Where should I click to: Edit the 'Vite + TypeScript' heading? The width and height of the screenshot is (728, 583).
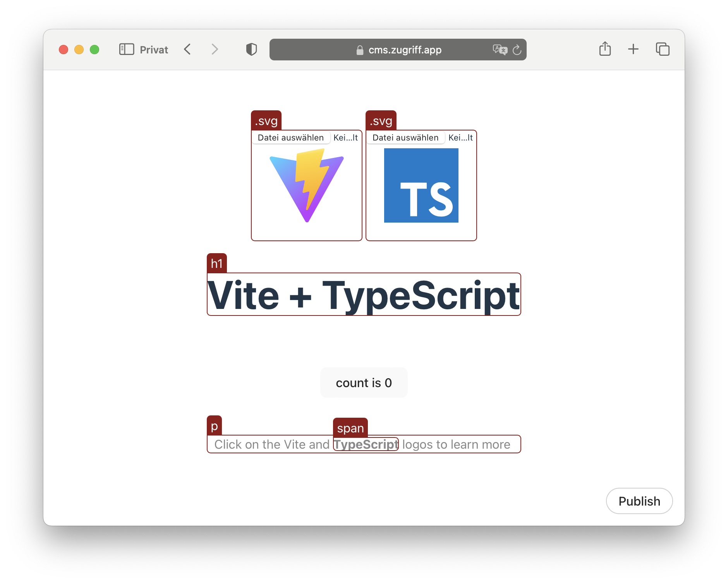click(364, 295)
